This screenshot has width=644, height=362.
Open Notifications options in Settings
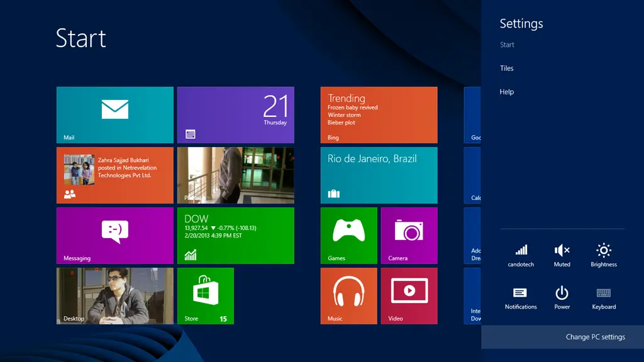coord(521,297)
